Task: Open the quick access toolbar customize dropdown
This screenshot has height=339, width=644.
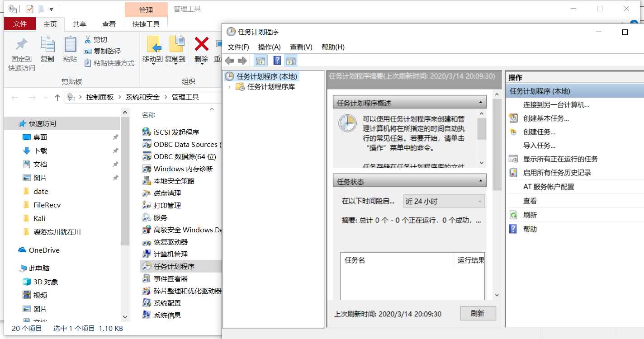Action: [x=52, y=9]
